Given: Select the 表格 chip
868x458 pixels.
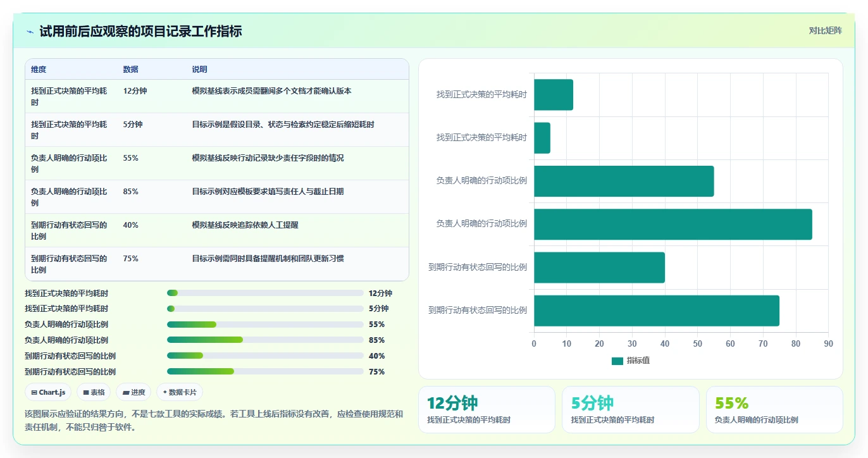Looking at the screenshot, I should point(94,392).
